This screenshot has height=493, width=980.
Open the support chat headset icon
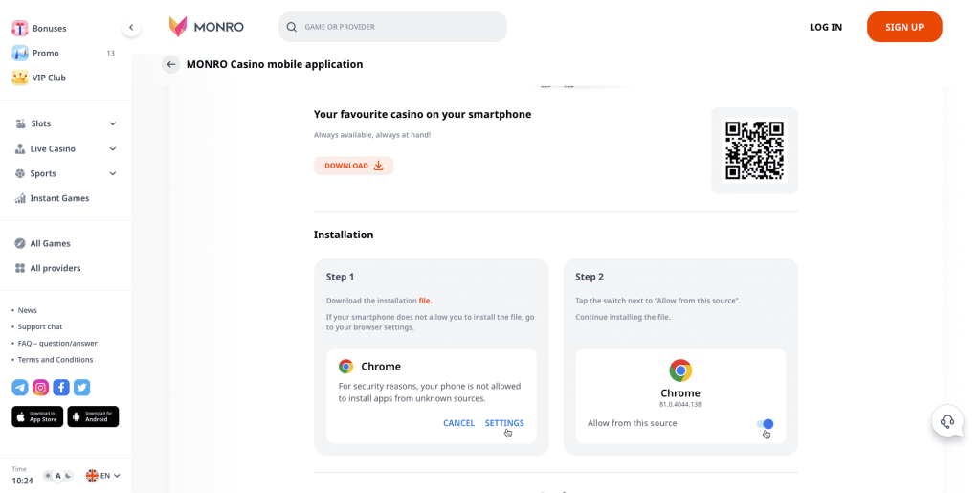click(947, 421)
